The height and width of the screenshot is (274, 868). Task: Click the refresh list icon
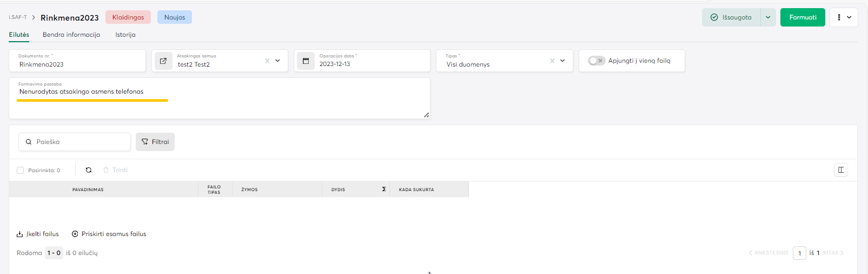89,170
